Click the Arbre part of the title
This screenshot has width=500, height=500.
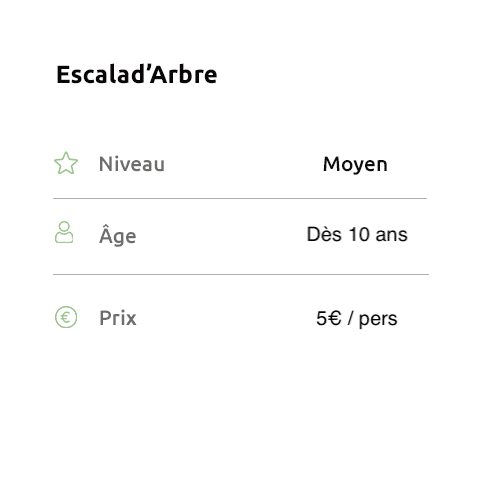(184, 74)
